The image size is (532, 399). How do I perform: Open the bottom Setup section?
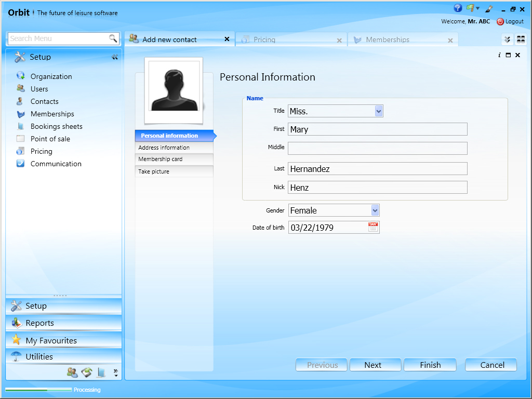(64, 306)
